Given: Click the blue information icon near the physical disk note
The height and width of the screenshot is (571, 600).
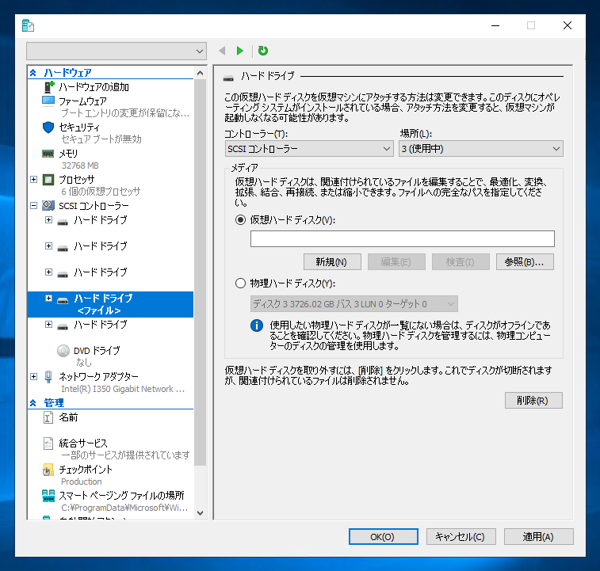Looking at the screenshot, I should (x=256, y=325).
